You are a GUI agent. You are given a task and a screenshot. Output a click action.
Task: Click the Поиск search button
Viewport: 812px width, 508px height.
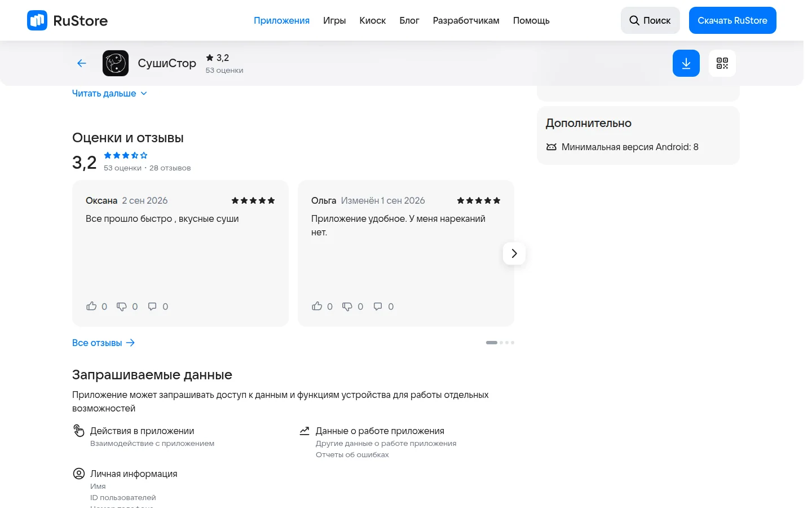point(650,20)
